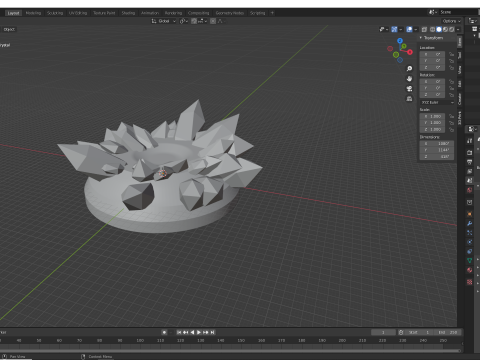Click the pan view hand icon
Screen dimensions: 480x360
click(x=409, y=79)
